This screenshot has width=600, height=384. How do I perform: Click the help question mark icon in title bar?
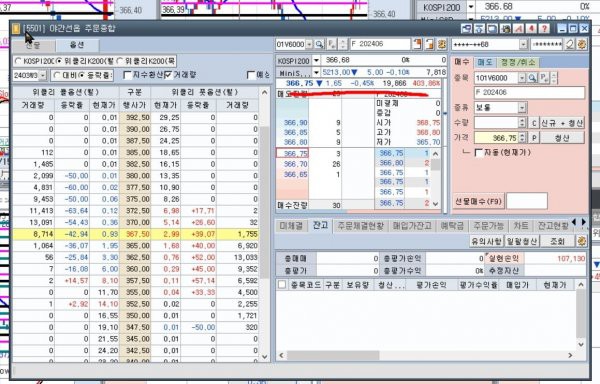[x=544, y=29]
